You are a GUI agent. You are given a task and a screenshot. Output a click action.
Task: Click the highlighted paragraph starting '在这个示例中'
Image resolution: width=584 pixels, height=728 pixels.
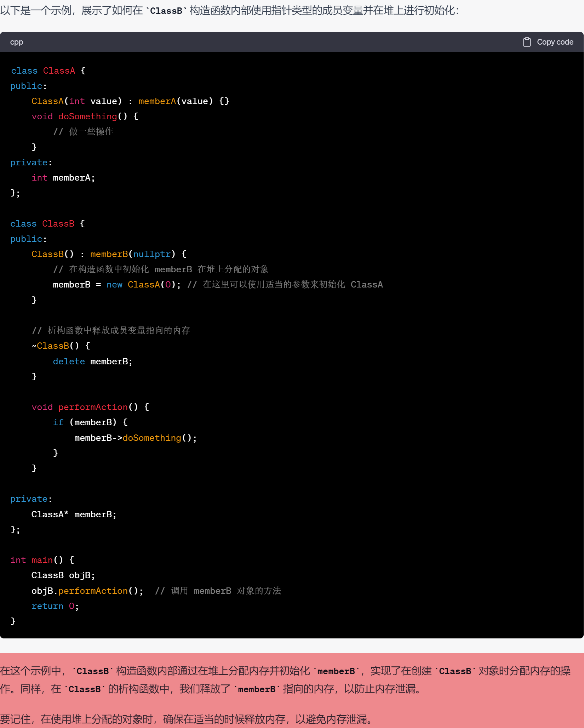(x=285, y=680)
